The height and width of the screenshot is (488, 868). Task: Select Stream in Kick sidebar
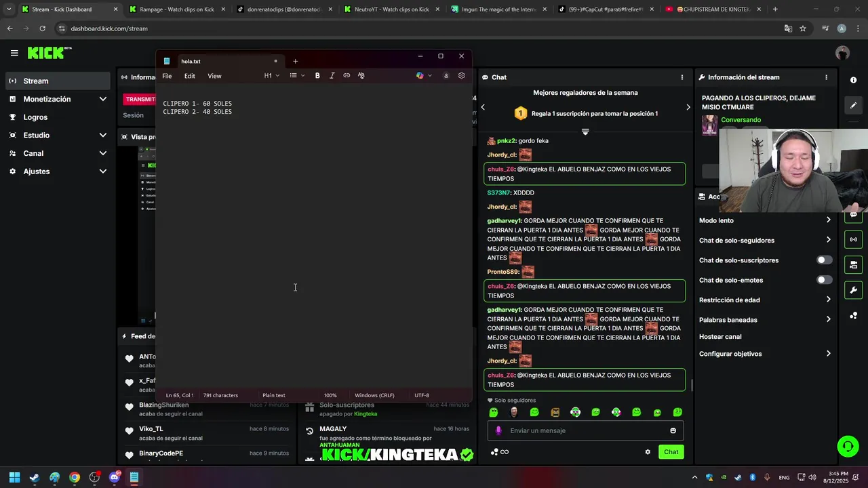[58, 81]
